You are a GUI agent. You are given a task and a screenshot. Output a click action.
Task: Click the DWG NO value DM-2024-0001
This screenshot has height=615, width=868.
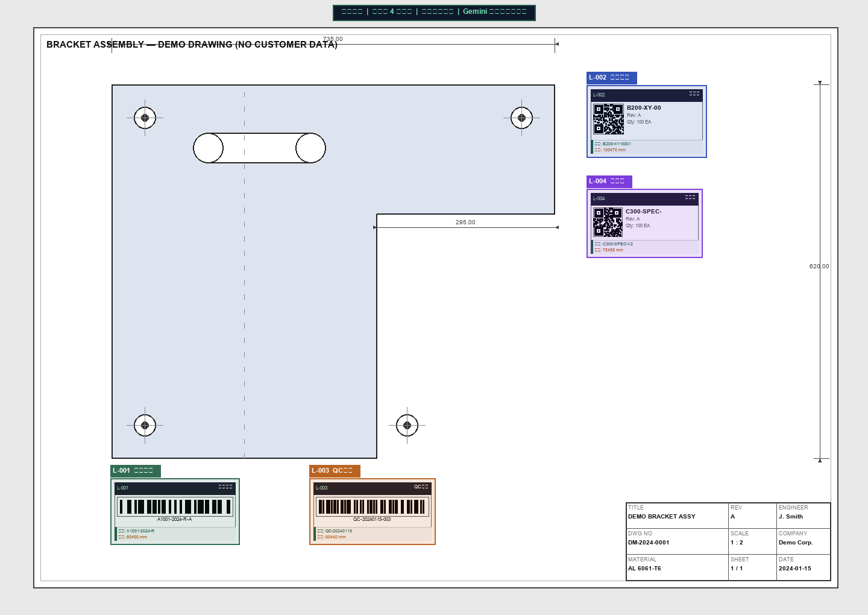click(x=649, y=543)
